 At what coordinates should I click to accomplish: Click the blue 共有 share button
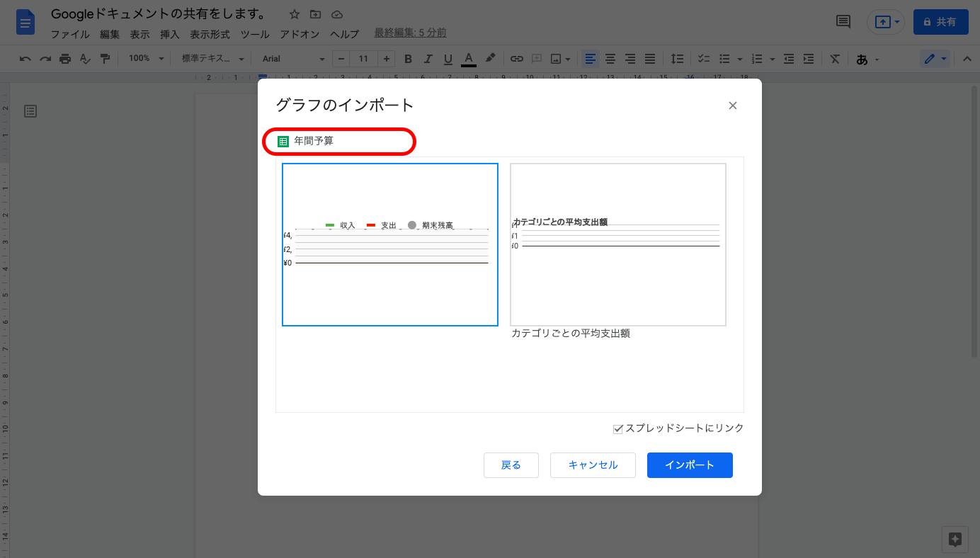click(x=940, y=22)
